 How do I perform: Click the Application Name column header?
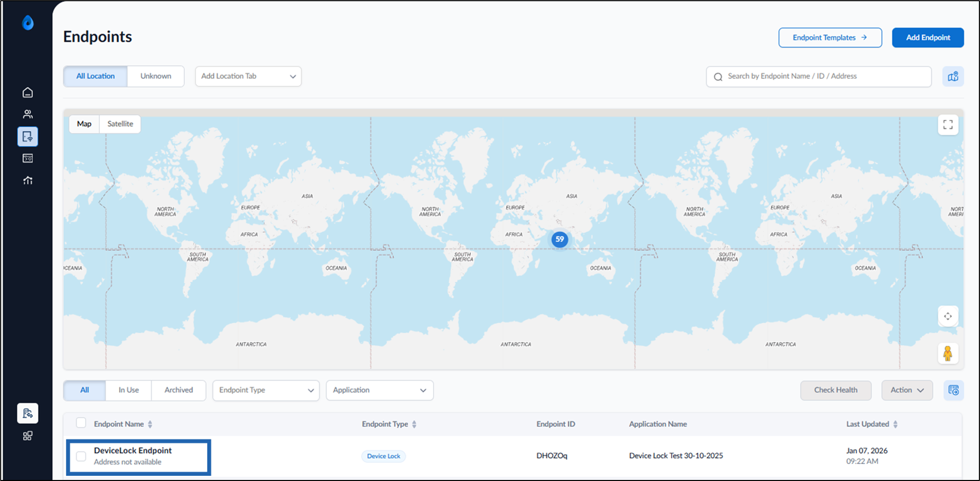pyautogui.click(x=658, y=424)
